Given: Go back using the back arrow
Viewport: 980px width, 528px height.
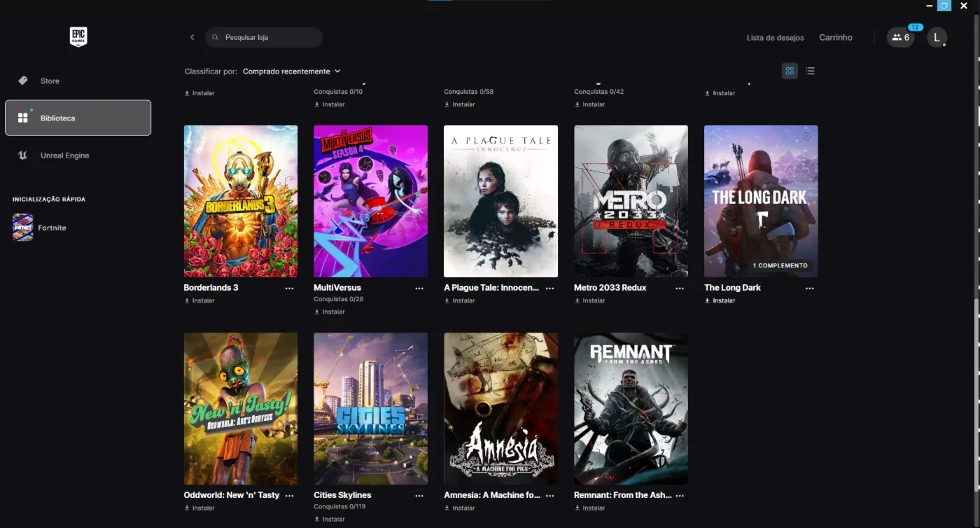Looking at the screenshot, I should 192,37.
